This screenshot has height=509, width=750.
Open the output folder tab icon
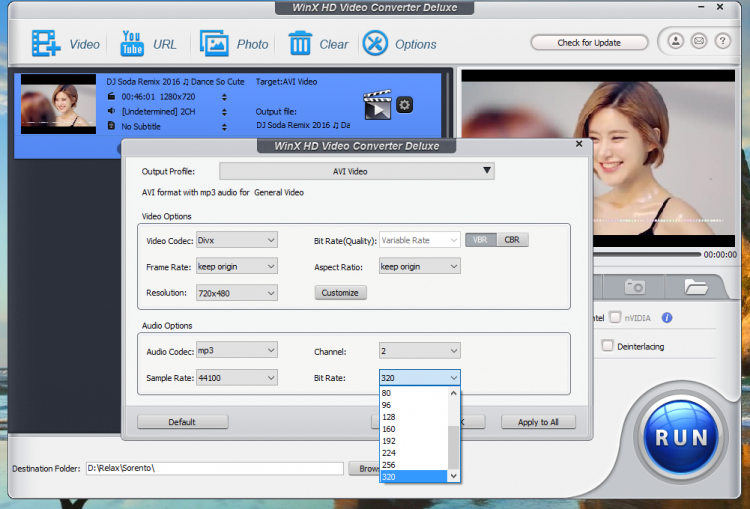coord(696,287)
